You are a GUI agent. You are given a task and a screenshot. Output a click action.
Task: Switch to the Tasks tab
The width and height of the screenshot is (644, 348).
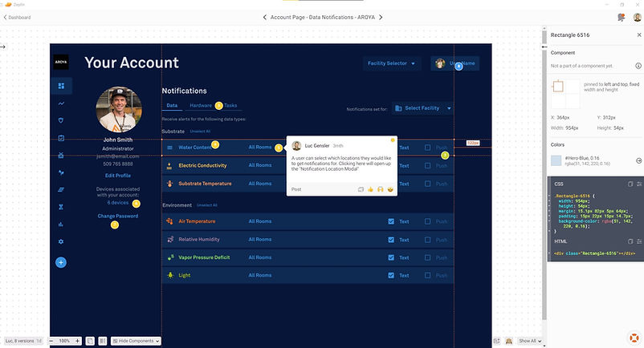click(x=230, y=105)
